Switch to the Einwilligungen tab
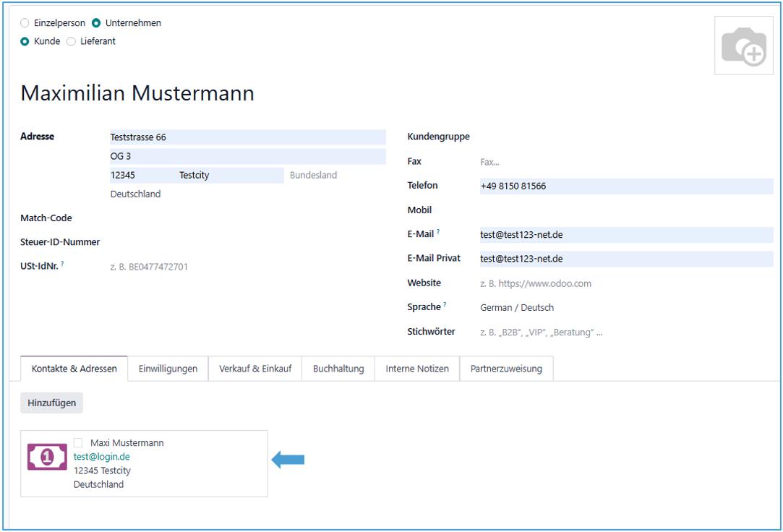Viewport: 783px width, 532px height. pos(168,369)
